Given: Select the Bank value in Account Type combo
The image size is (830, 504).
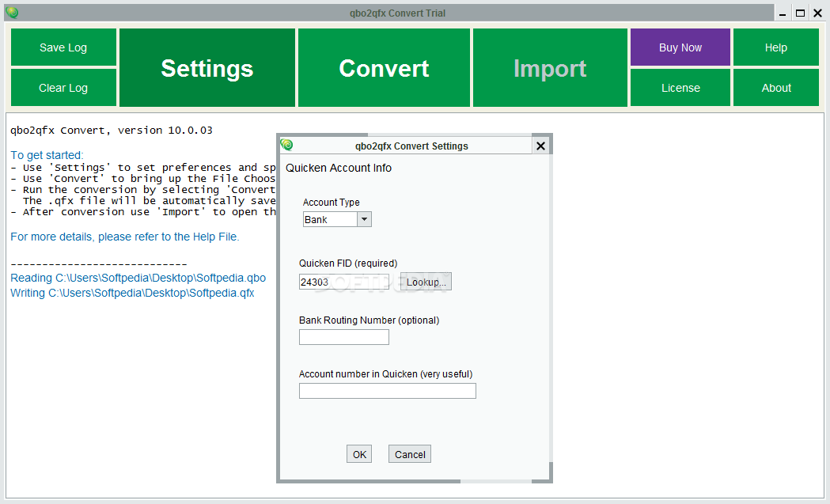Looking at the screenshot, I should click(330, 219).
